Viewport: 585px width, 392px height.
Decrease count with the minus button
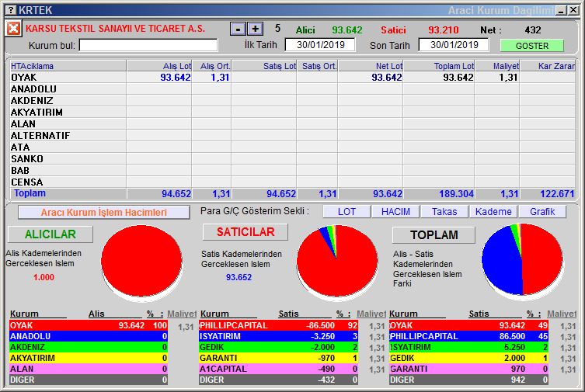click(x=238, y=29)
